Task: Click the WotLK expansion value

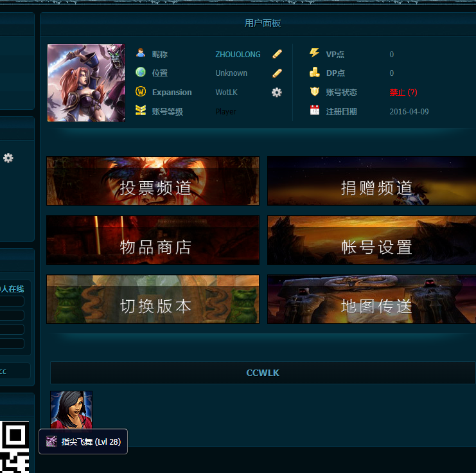Action: [227, 93]
